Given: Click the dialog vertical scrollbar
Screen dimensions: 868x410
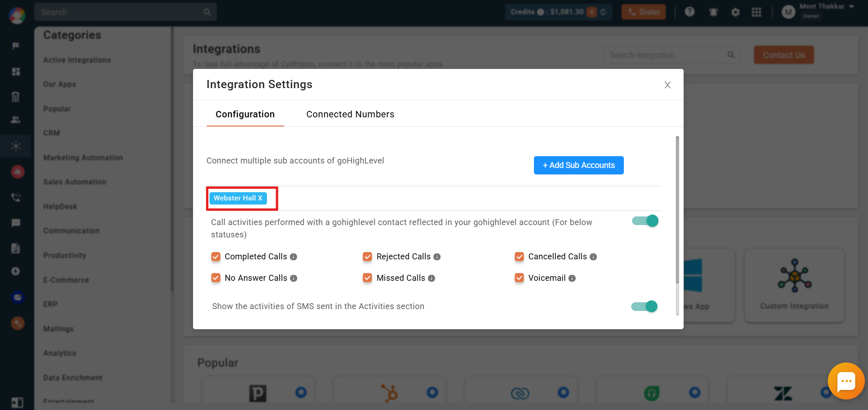Looking at the screenshot, I should tap(677, 210).
